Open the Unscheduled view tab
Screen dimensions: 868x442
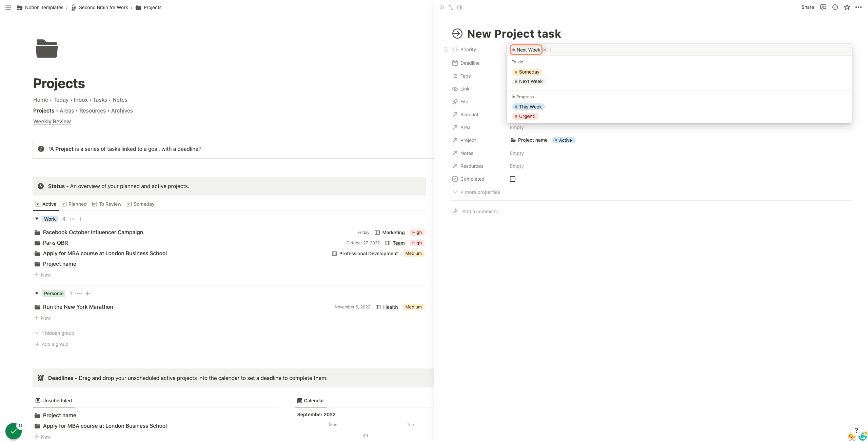pyautogui.click(x=54, y=401)
